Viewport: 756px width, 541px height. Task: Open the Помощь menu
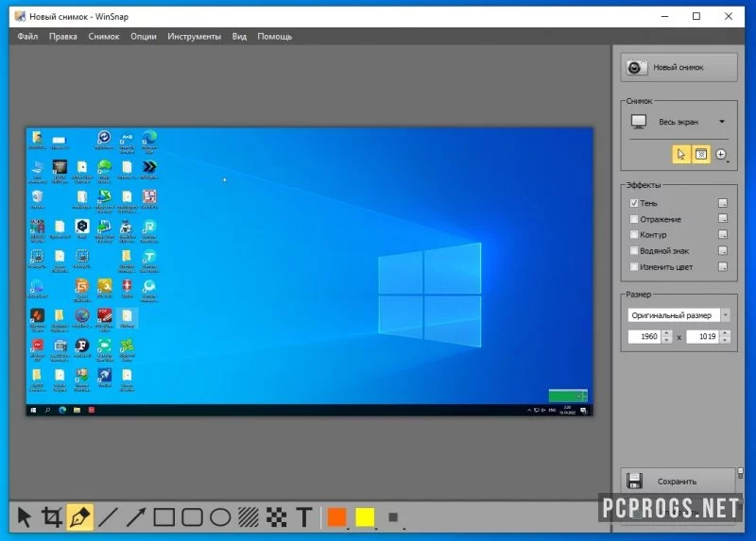[274, 37]
